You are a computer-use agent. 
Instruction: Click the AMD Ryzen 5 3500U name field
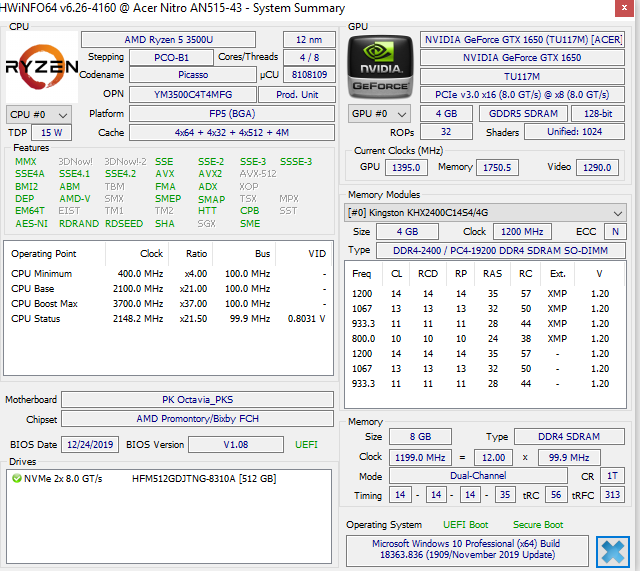coord(169,40)
